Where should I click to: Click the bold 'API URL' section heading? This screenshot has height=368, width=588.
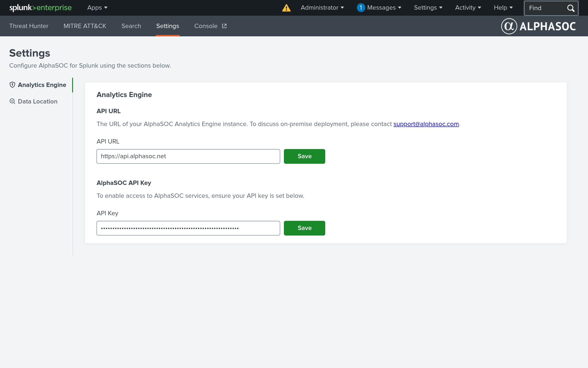point(109,111)
